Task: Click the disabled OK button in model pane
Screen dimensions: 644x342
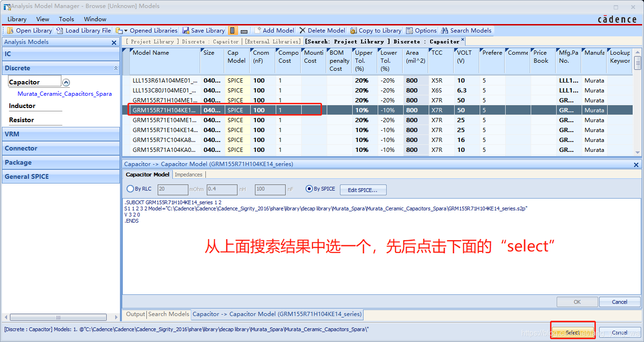Action: pos(577,302)
